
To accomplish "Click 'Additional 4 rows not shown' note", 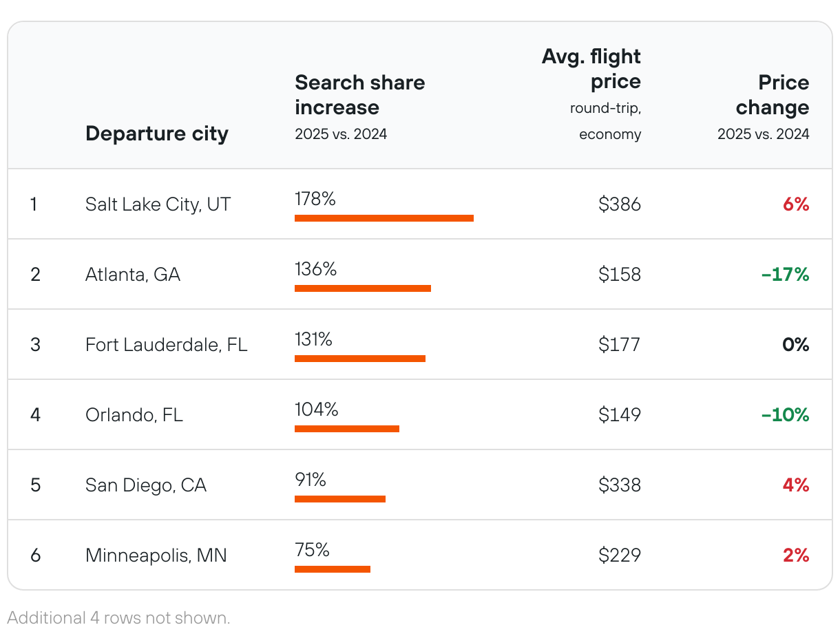I will point(119,617).
